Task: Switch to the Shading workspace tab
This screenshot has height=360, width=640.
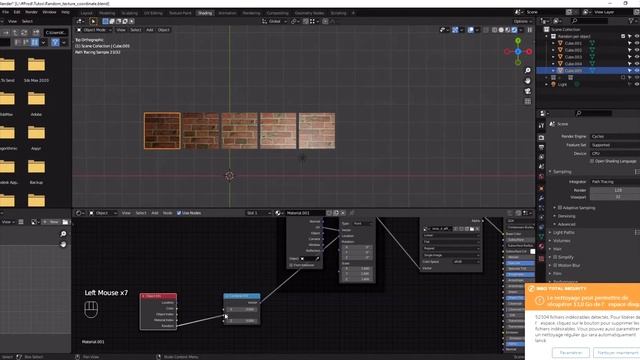Action: 205,13
